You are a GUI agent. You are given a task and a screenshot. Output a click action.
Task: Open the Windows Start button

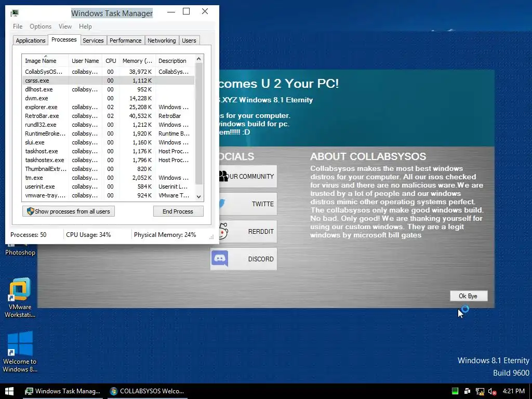point(9,391)
